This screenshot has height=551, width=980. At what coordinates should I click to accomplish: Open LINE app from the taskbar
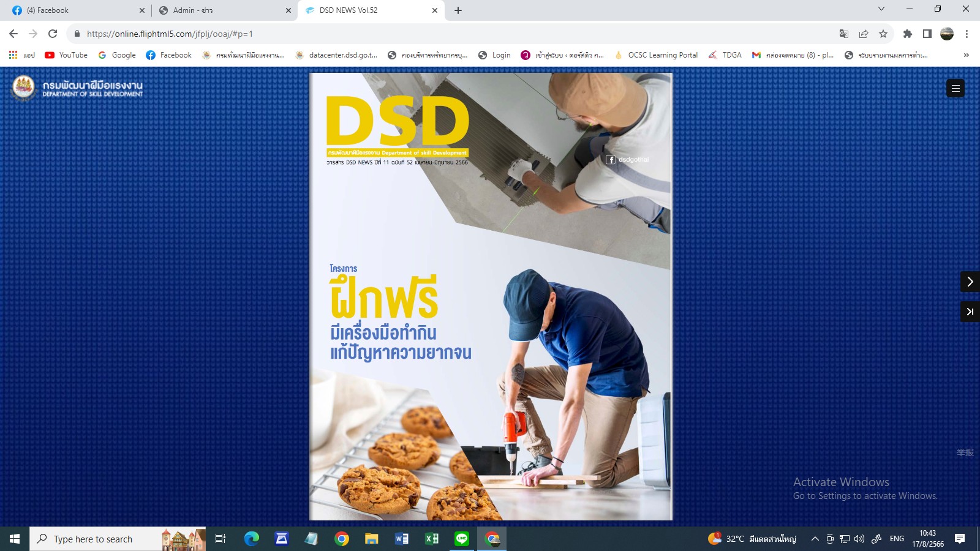click(x=462, y=539)
